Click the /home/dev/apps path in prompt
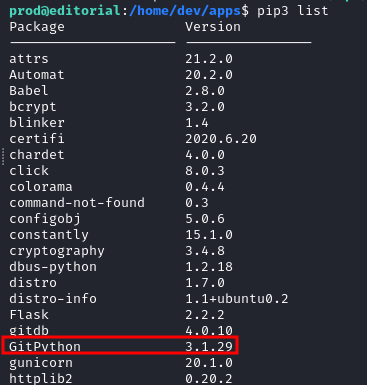This screenshot has height=385, width=367. coord(185,11)
